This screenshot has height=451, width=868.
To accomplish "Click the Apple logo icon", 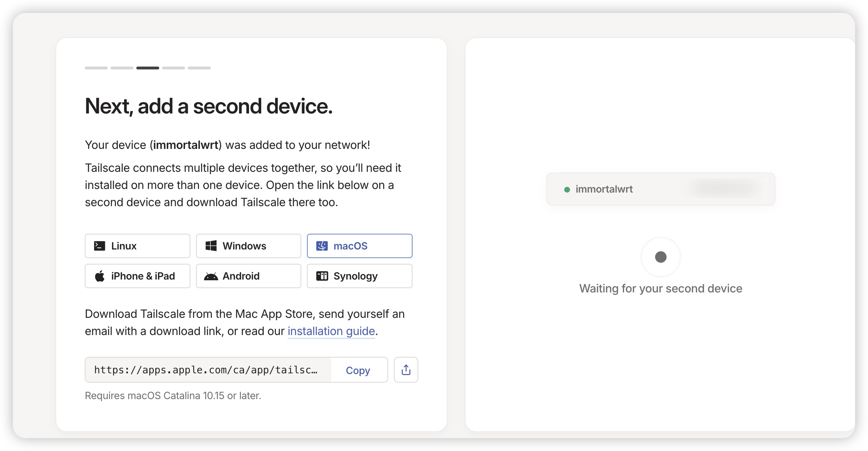I will [100, 276].
